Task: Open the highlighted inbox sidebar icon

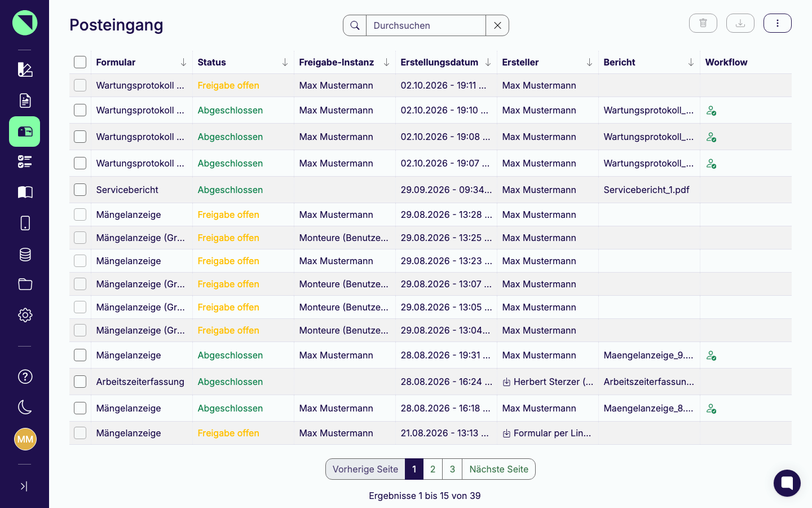Action: 25,132
